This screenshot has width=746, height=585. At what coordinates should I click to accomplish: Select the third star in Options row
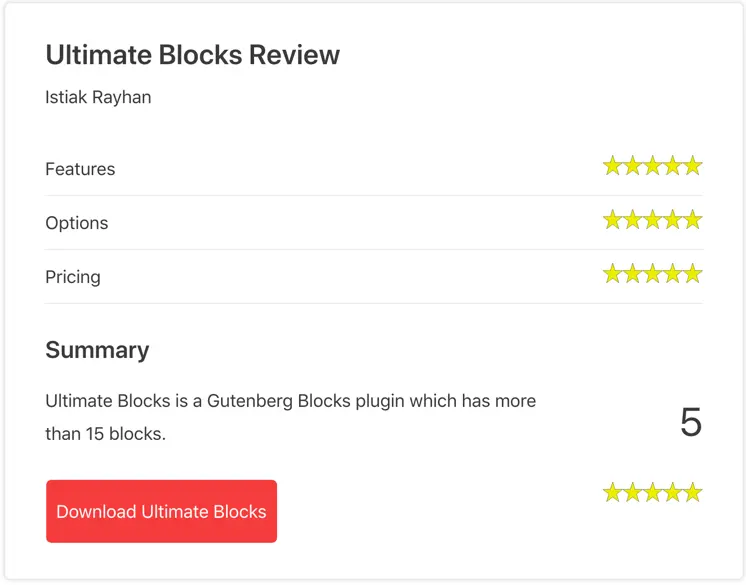click(653, 220)
